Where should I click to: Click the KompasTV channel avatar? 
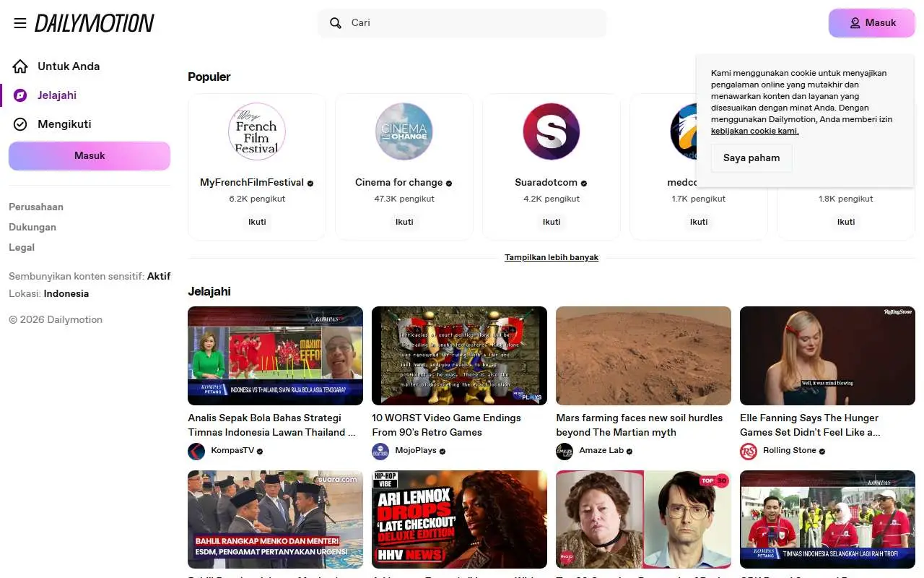tap(196, 452)
